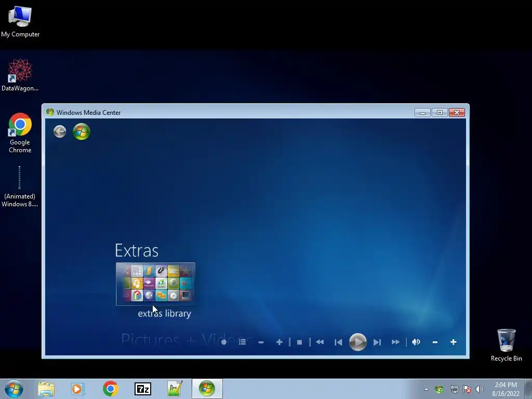Launch Chrome from the taskbar
Screen dimensions: 532x399
pyautogui.click(x=110, y=389)
